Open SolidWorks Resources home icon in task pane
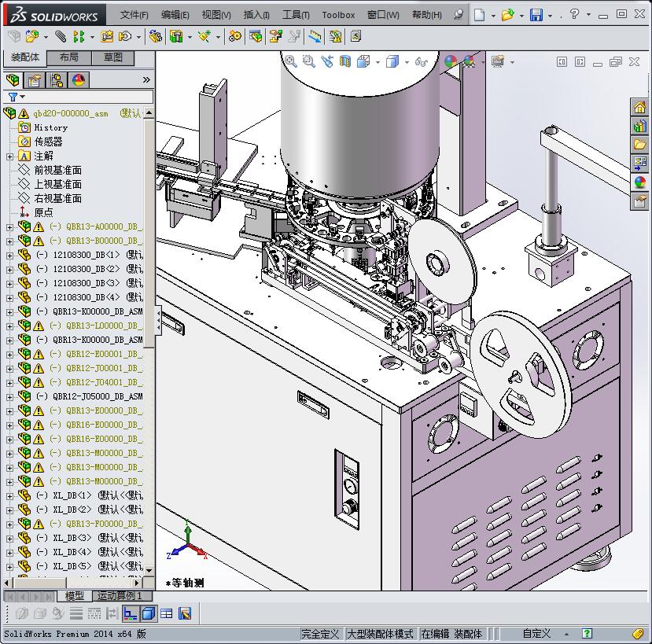 pyautogui.click(x=640, y=107)
